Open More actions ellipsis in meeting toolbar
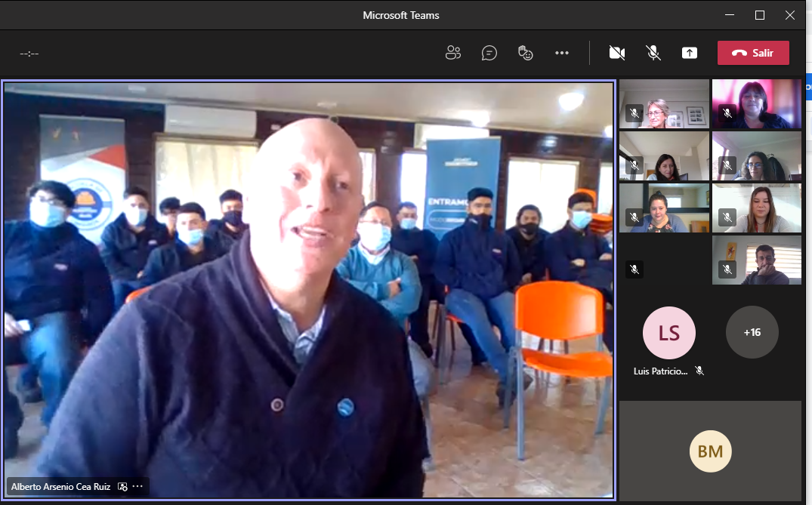 pyautogui.click(x=561, y=53)
